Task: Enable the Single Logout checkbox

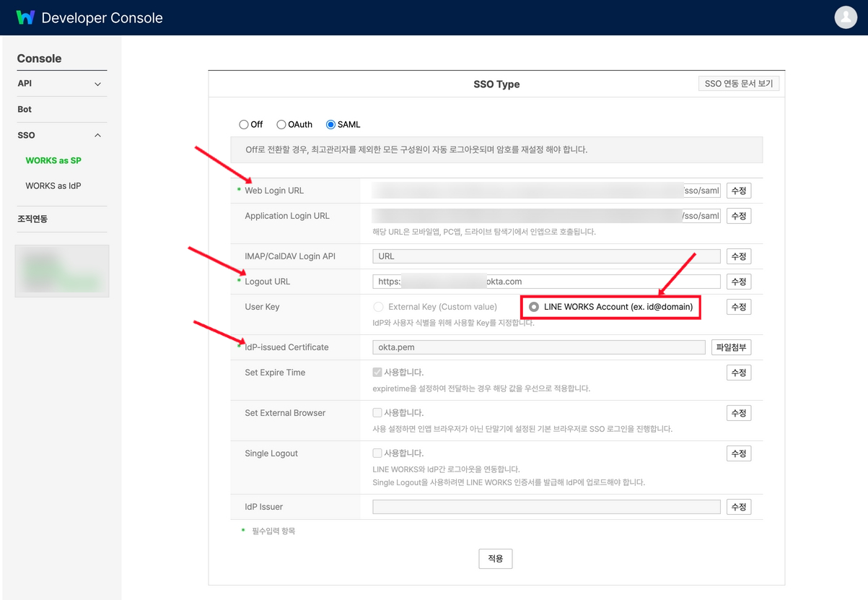Action: [377, 453]
